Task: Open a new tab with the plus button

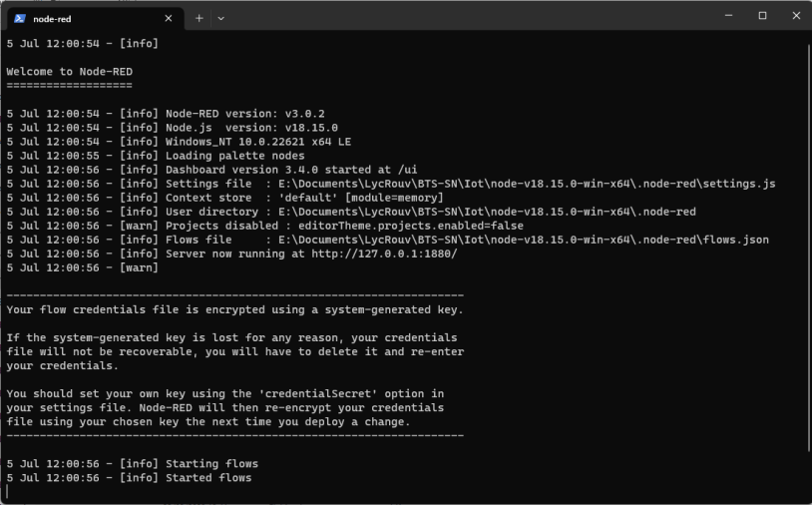Action: [200, 18]
